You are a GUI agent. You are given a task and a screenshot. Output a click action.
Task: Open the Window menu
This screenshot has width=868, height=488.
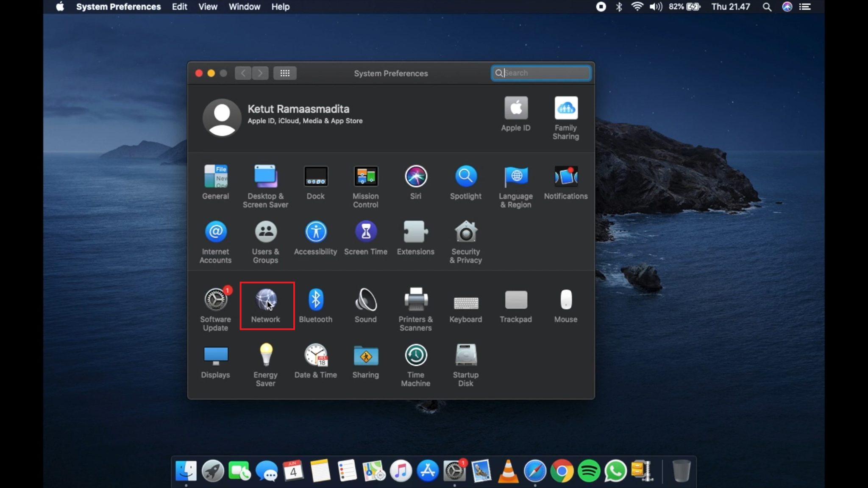tap(245, 7)
